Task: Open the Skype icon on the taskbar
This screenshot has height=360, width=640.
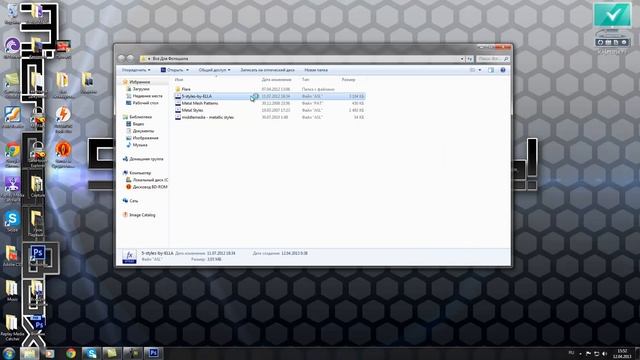Action: pyautogui.click(x=91, y=353)
